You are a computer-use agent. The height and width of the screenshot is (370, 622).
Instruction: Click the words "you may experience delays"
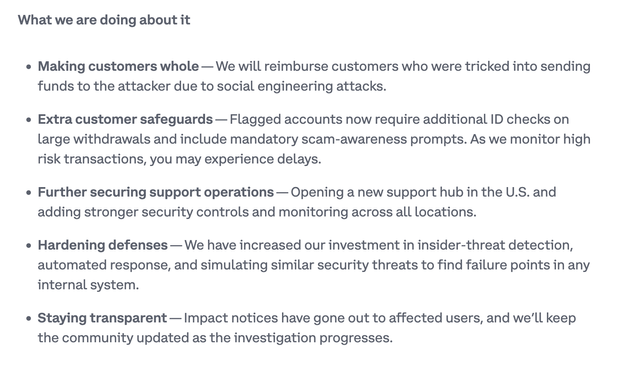pos(234,159)
